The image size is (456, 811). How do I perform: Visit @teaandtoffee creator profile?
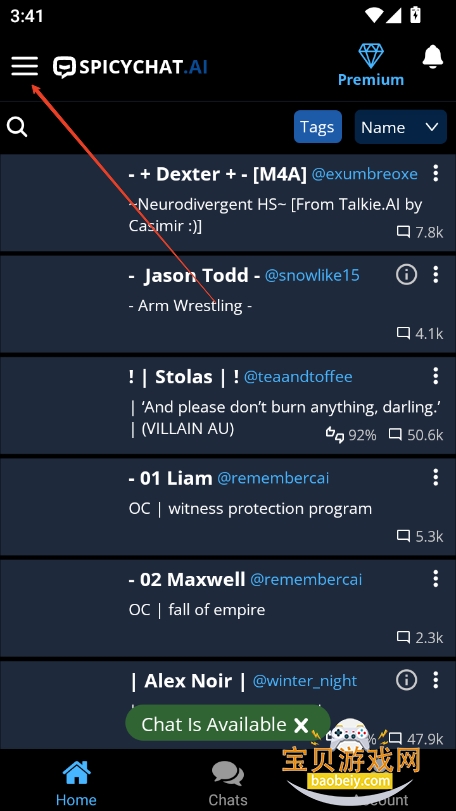[x=298, y=377]
